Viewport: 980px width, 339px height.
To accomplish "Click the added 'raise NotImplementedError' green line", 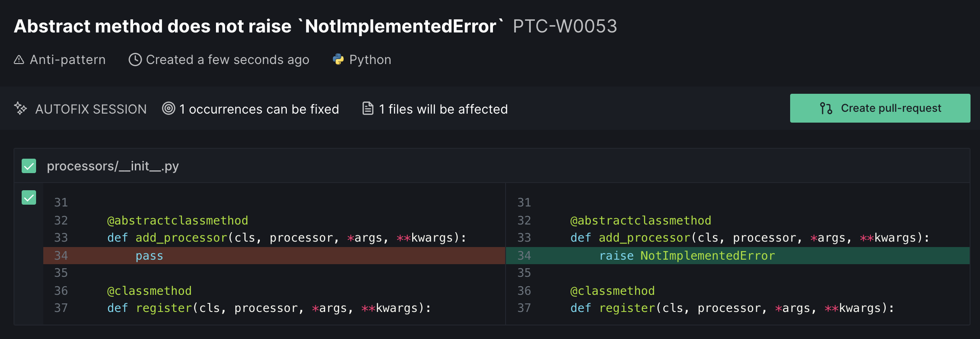I will tap(686, 256).
